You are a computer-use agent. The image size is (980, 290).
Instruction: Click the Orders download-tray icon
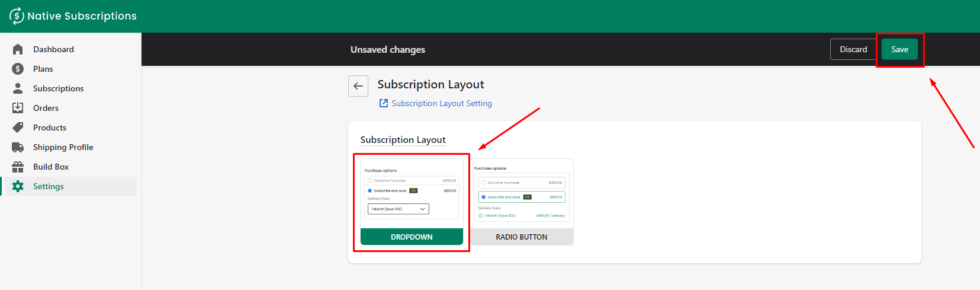[x=18, y=108]
